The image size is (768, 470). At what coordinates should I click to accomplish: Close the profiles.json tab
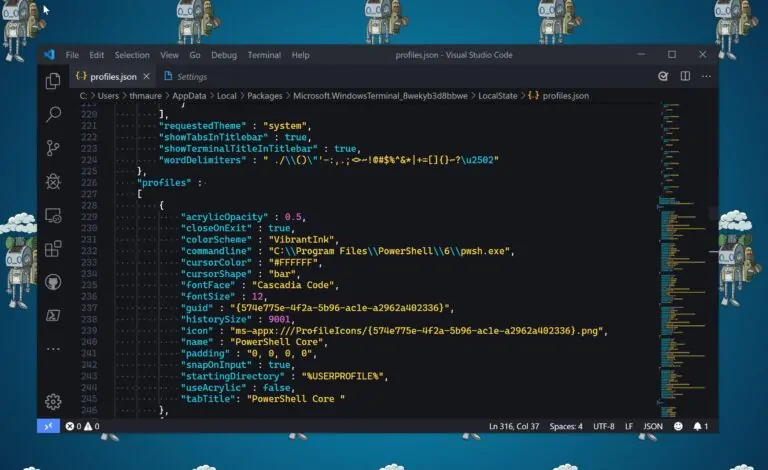(146, 76)
